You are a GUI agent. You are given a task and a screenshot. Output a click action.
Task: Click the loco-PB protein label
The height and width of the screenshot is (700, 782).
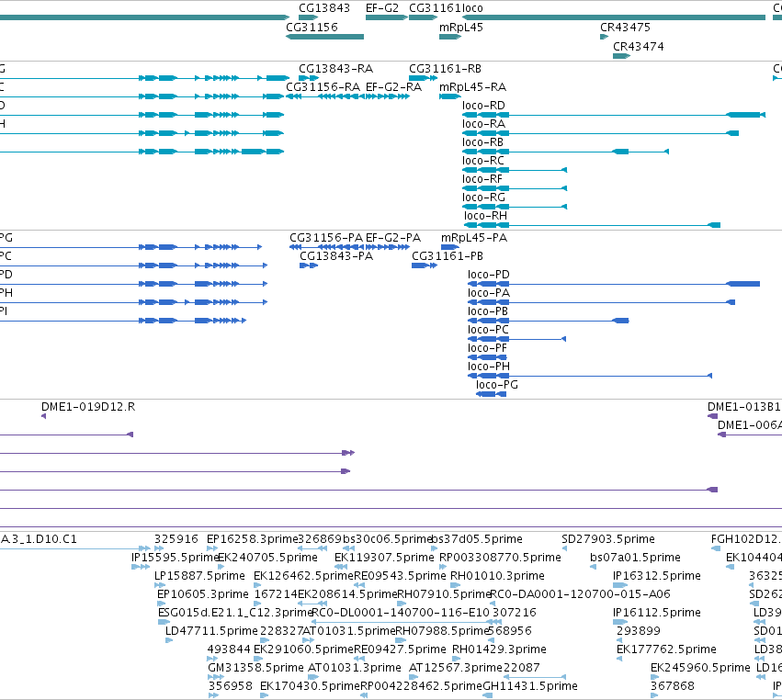[x=488, y=311]
